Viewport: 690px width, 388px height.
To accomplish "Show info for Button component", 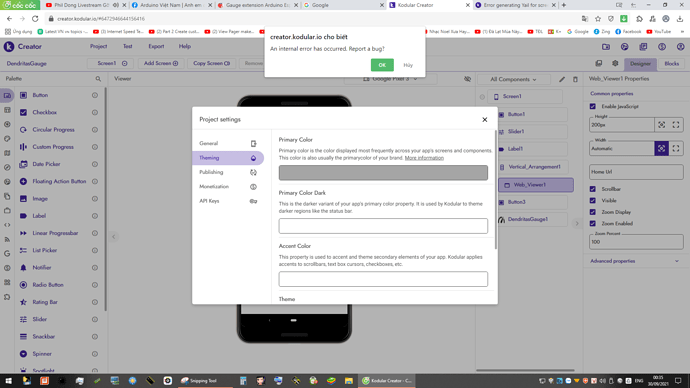I will point(95,95).
